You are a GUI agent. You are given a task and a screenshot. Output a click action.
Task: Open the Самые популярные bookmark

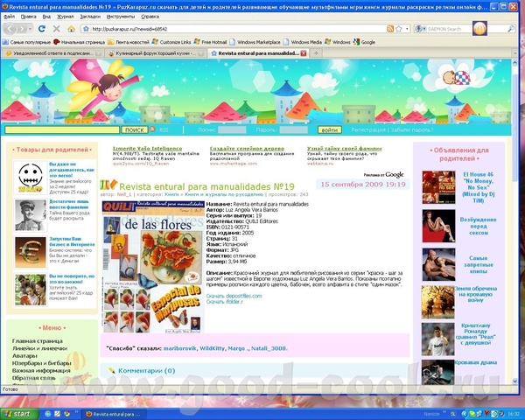[26, 42]
